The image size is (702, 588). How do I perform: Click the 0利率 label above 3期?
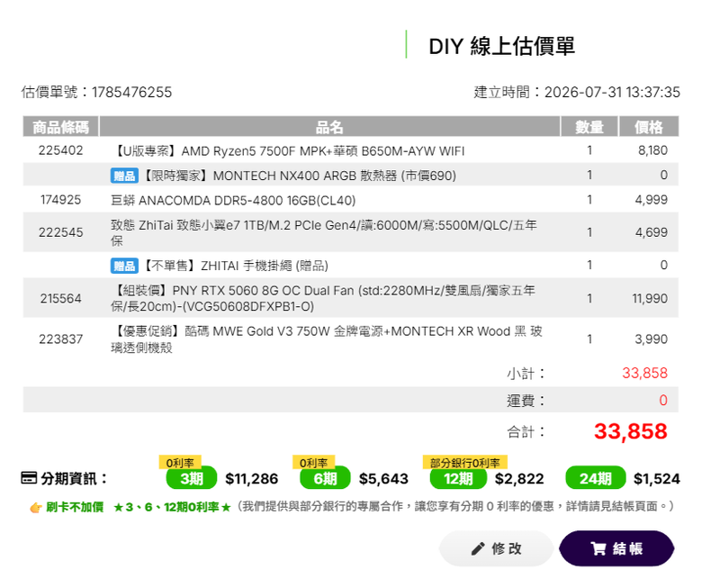(180, 463)
